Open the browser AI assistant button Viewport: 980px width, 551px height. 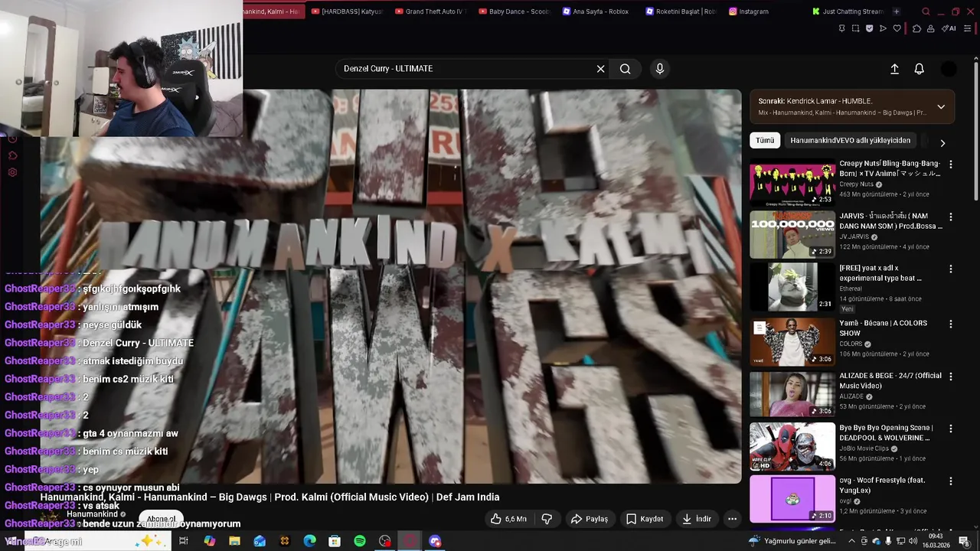coord(949,28)
